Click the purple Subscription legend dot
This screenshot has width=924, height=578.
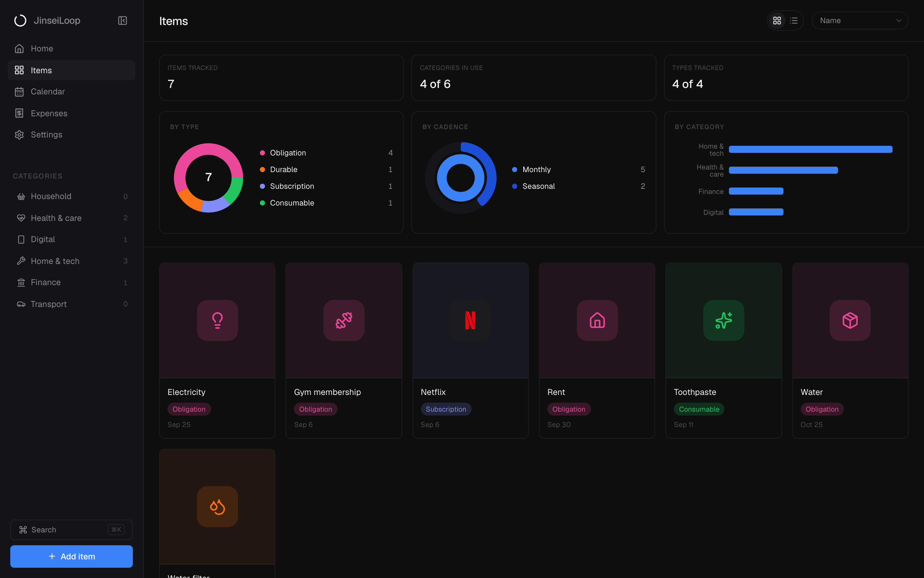262,187
